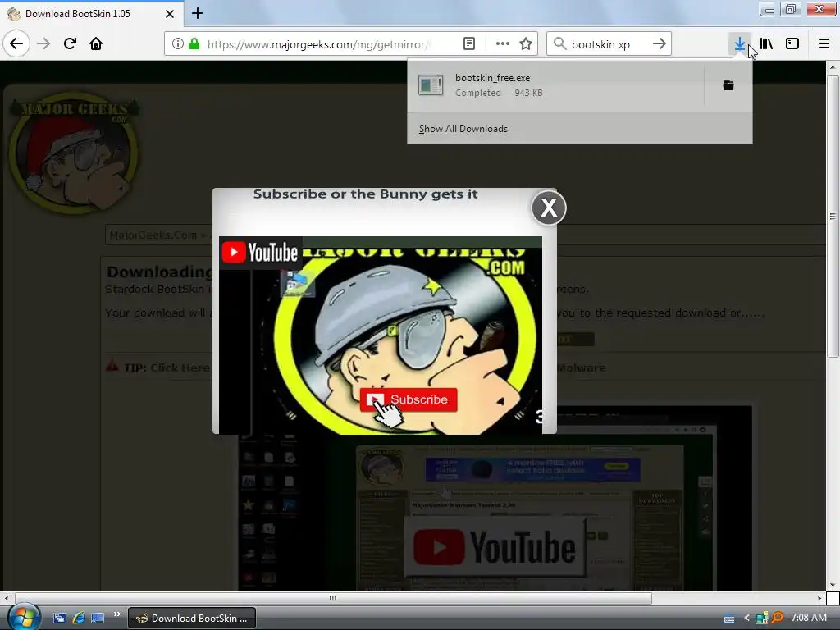This screenshot has height=630, width=840.
Task: Click the MajorGeeks.Com breadcrumb link
Action: [153, 235]
